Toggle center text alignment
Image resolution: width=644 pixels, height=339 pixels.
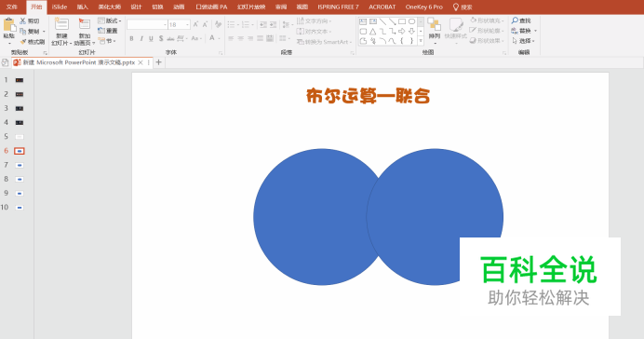(241, 38)
